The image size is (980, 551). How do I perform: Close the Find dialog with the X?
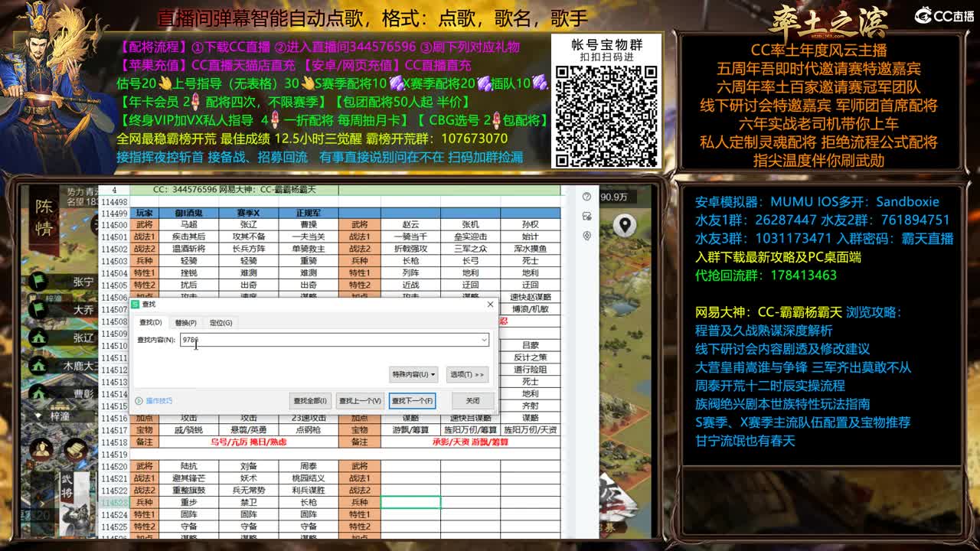point(490,305)
